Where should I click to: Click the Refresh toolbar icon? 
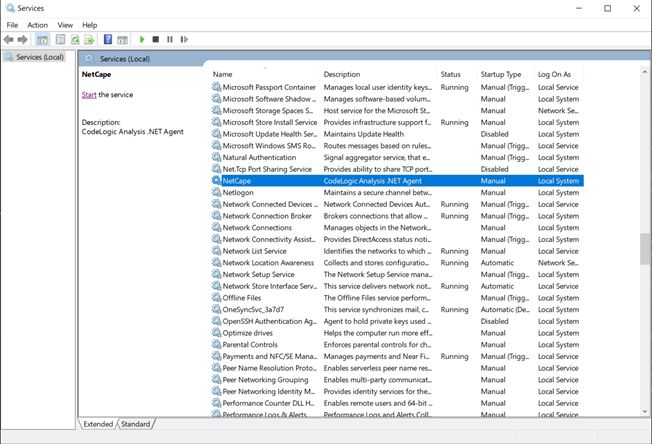tap(75, 39)
